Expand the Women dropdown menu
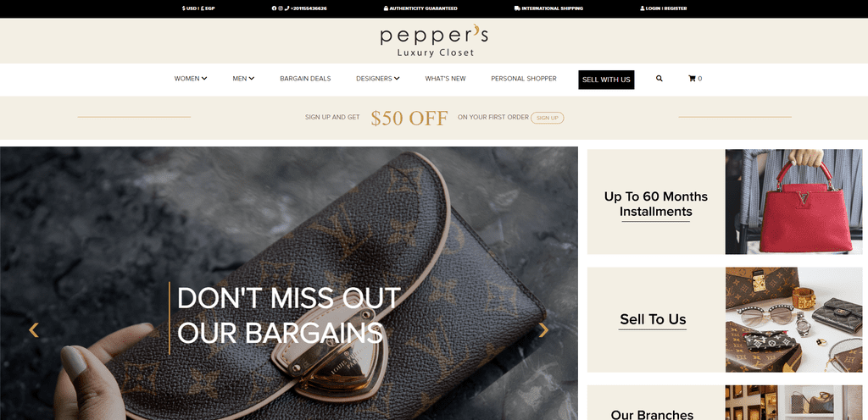This screenshot has height=420, width=868. (x=191, y=79)
